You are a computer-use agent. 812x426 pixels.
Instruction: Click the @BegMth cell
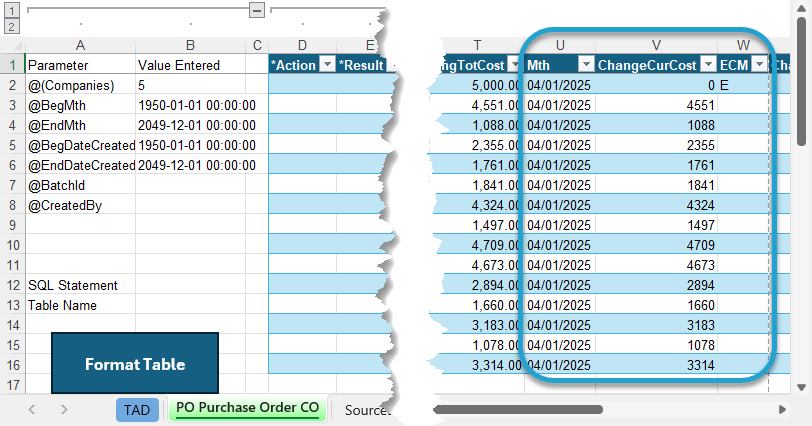pyautogui.click(x=80, y=105)
